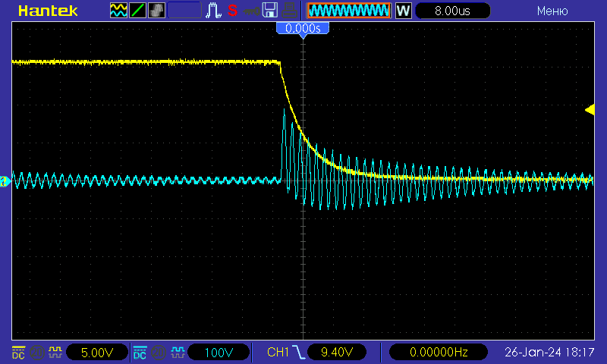The image size is (607, 364).
Task: Click the green diagonal line icon
Action: click(137, 11)
